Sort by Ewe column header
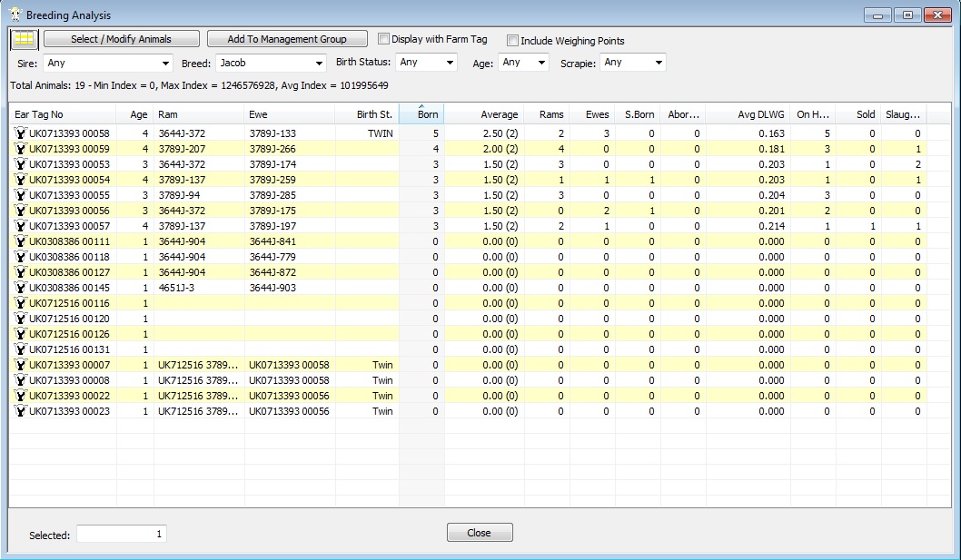961x560 pixels. click(x=289, y=114)
